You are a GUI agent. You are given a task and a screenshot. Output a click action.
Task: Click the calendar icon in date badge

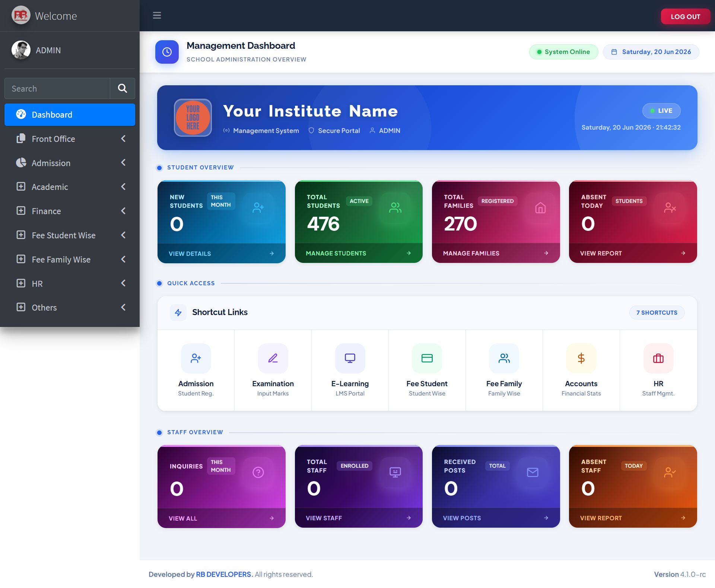[x=614, y=52]
